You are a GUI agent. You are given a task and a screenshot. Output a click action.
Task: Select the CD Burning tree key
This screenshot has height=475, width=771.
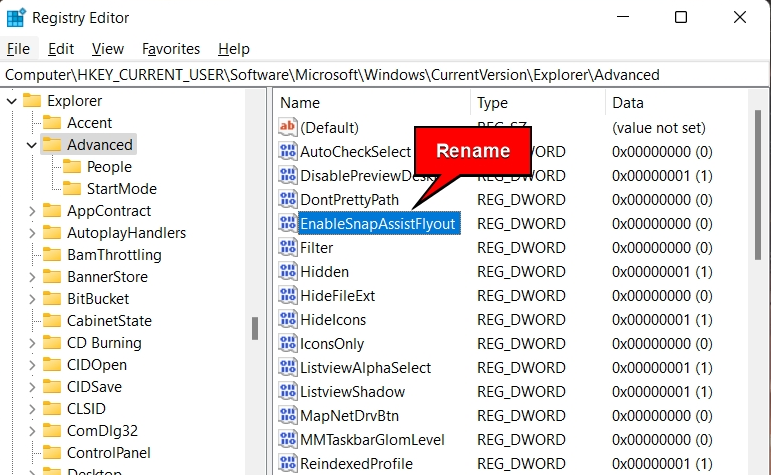click(x=104, y=343)
